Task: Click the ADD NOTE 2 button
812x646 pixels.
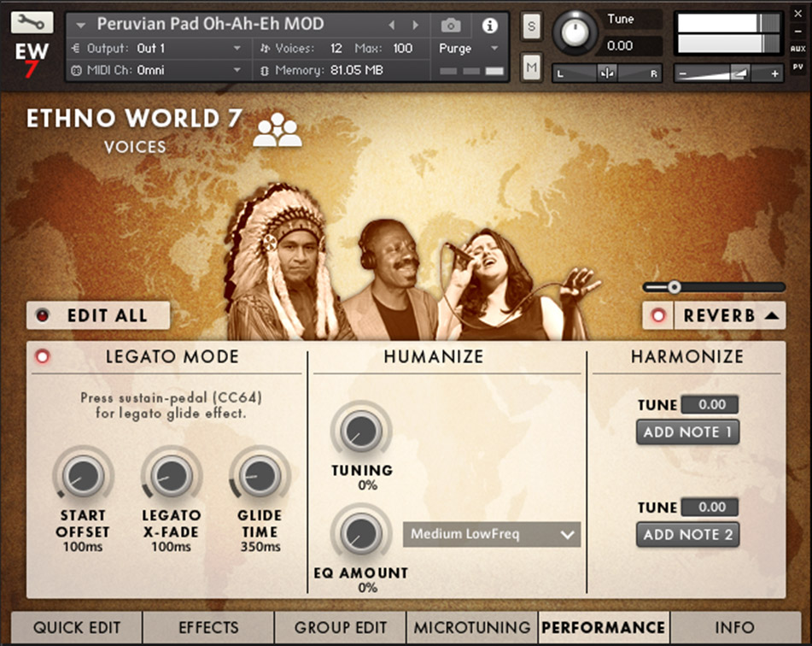Action: tap(687, 535)
